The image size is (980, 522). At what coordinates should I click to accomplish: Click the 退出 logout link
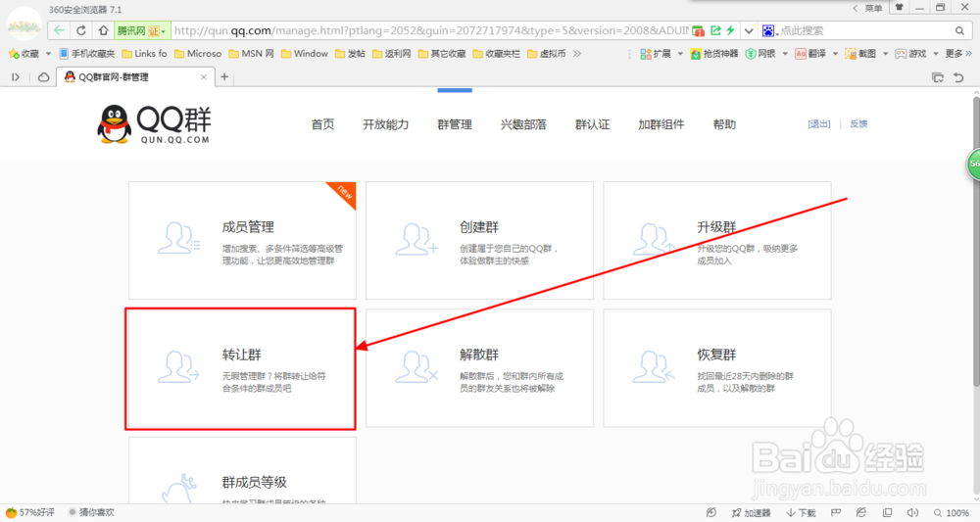coord(818,123)
